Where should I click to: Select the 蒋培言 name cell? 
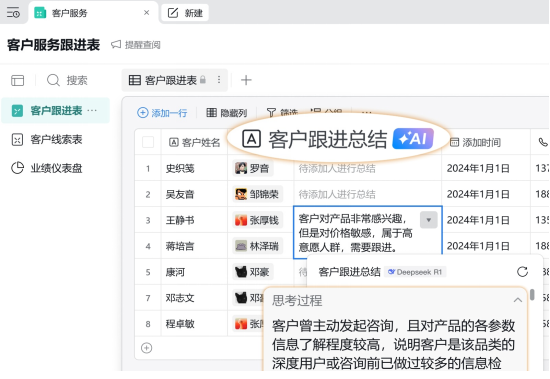[194, 246]
